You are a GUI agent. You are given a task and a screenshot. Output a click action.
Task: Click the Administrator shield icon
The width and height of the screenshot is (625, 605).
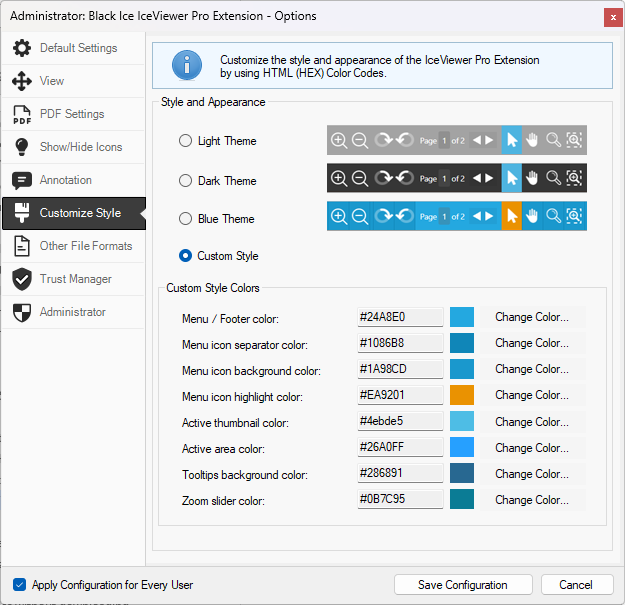tap(22, 312)
